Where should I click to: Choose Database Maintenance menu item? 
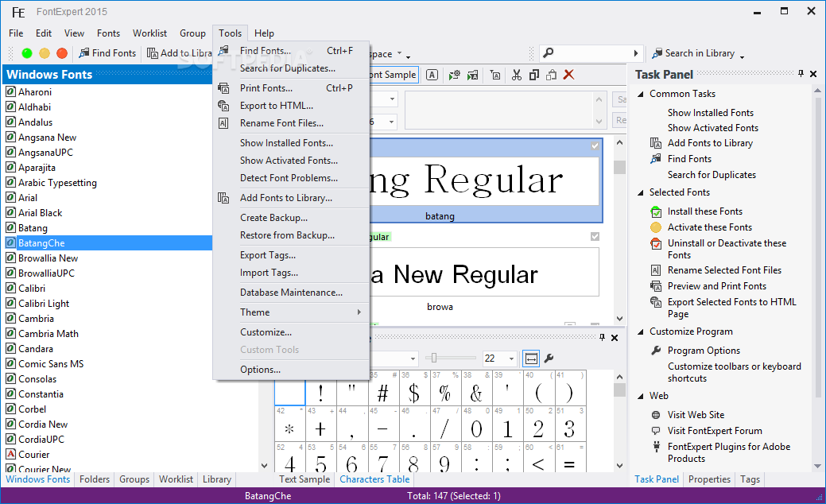coord(291,293)
